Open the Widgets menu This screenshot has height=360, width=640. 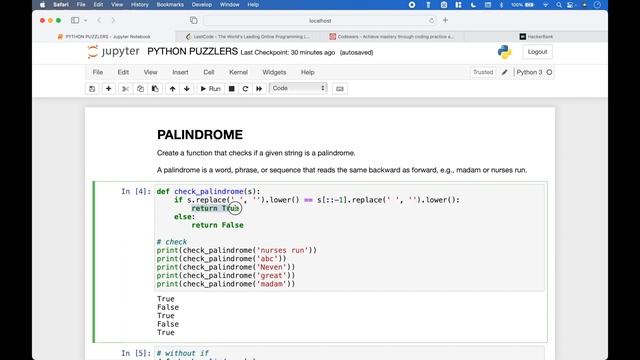[274, 72]
